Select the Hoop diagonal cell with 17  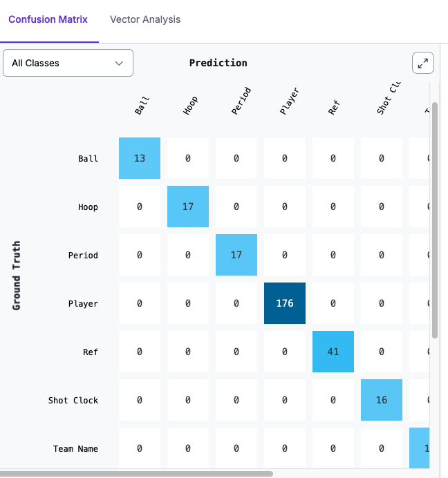tap(188, 207)
